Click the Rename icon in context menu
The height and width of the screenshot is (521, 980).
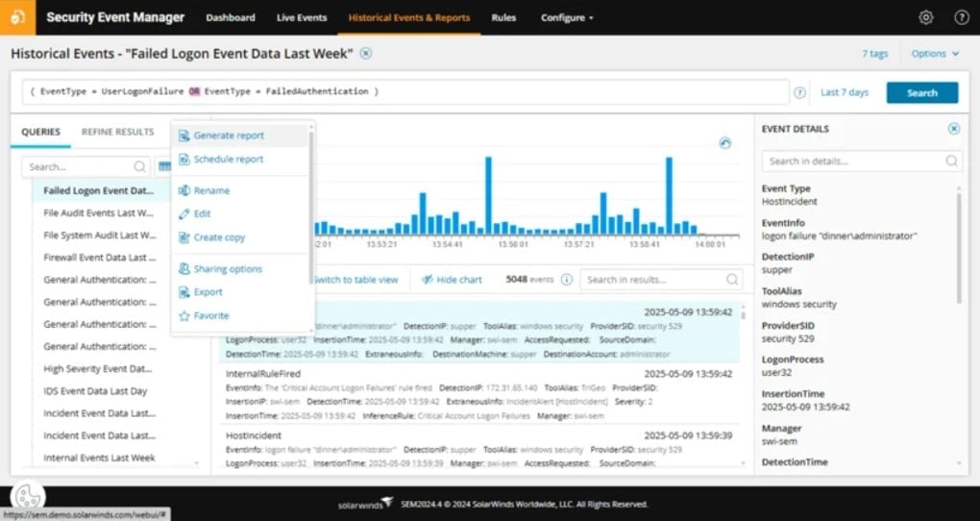click(x=184, y=190)
